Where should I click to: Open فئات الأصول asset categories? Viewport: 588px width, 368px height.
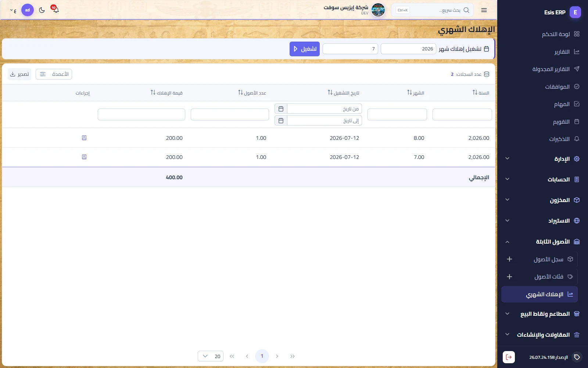tap(549, 277)
